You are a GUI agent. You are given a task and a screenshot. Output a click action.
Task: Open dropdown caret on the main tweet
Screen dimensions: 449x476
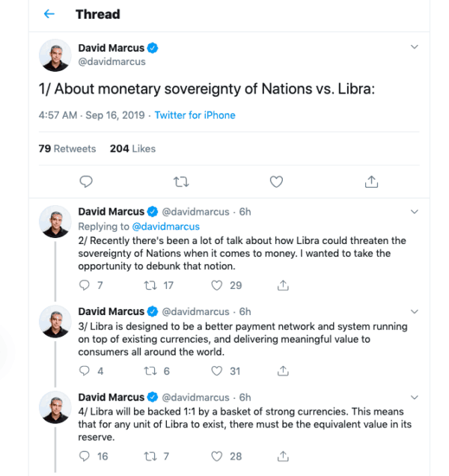click(x=415, y=47)
